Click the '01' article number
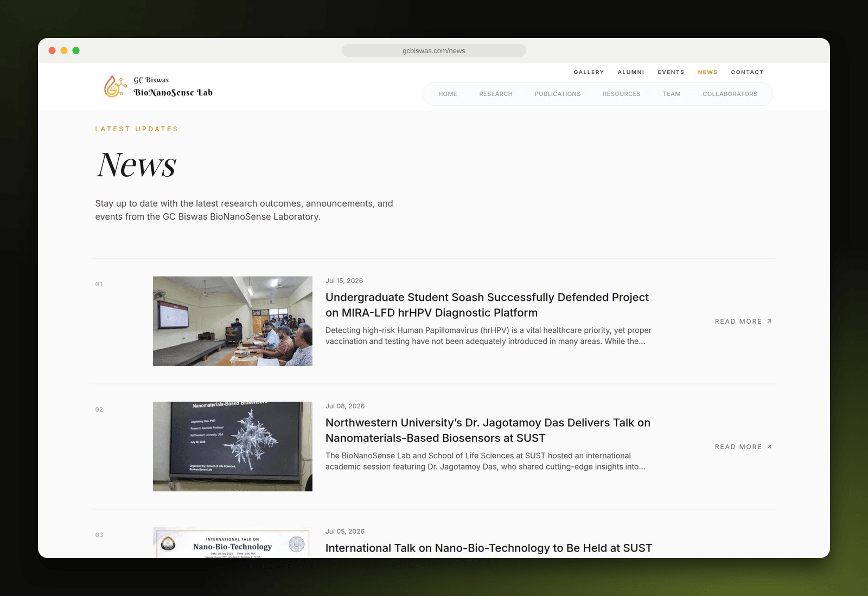The width and height of the screenshot is (868, 596). 99,284
